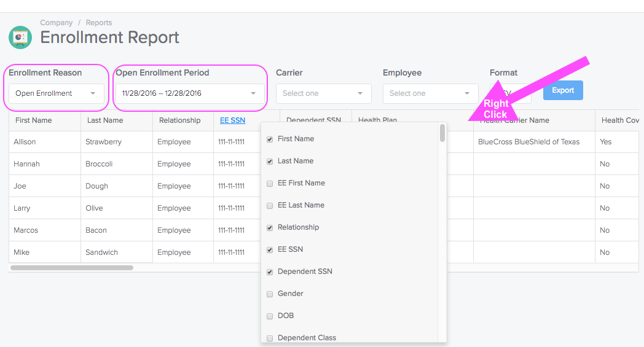
Task: Select the Broccoli last name cell
Action: click(117, 164)
